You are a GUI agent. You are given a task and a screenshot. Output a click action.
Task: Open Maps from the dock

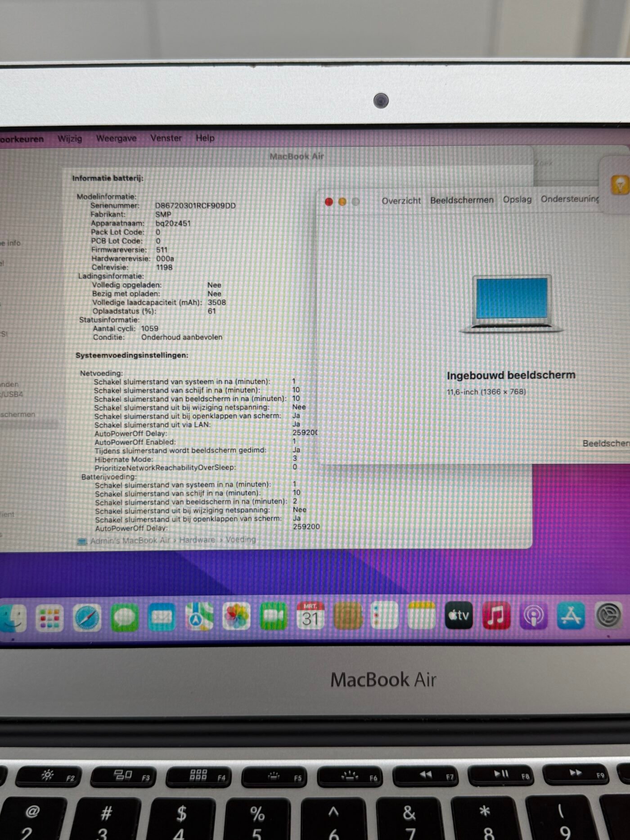[199, 616]
